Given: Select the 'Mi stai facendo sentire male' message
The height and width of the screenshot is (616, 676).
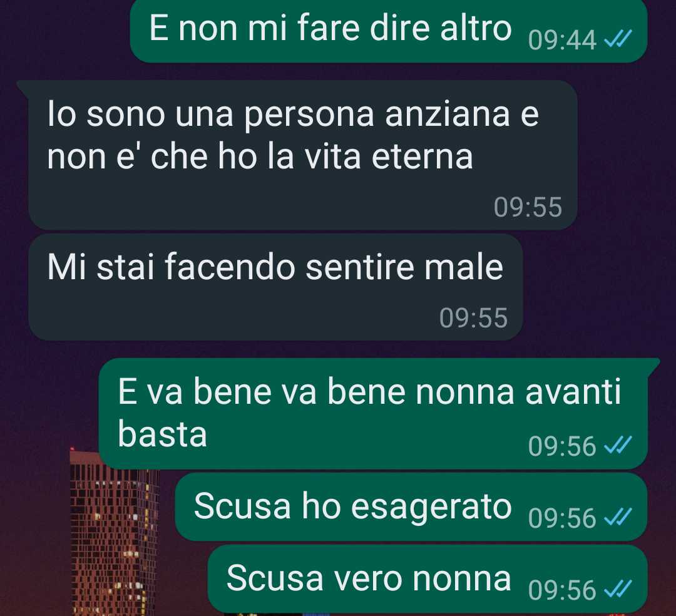Looking at the screenshot, I should (x=275, y=287).
